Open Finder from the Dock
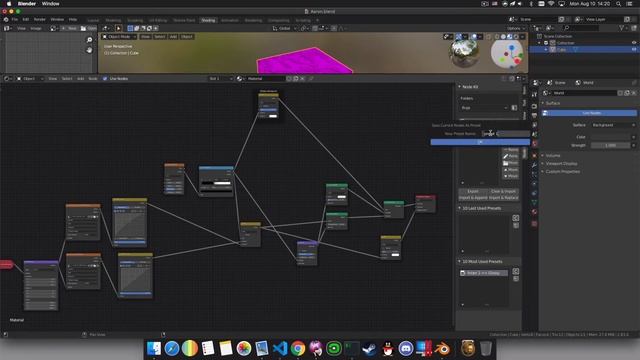640x360 pixels. tap(154, 349)
